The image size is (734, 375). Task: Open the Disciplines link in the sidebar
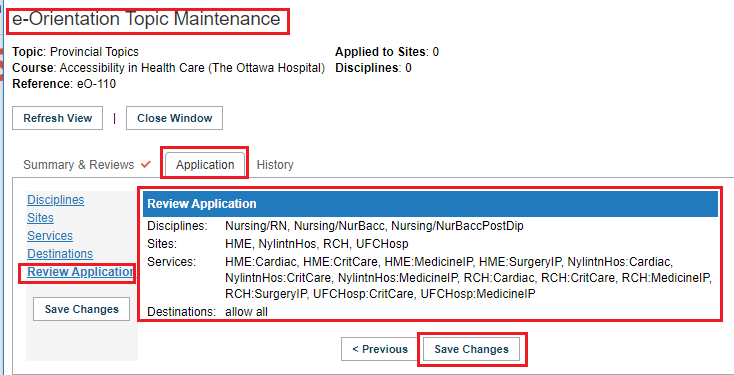click(56, 200)
